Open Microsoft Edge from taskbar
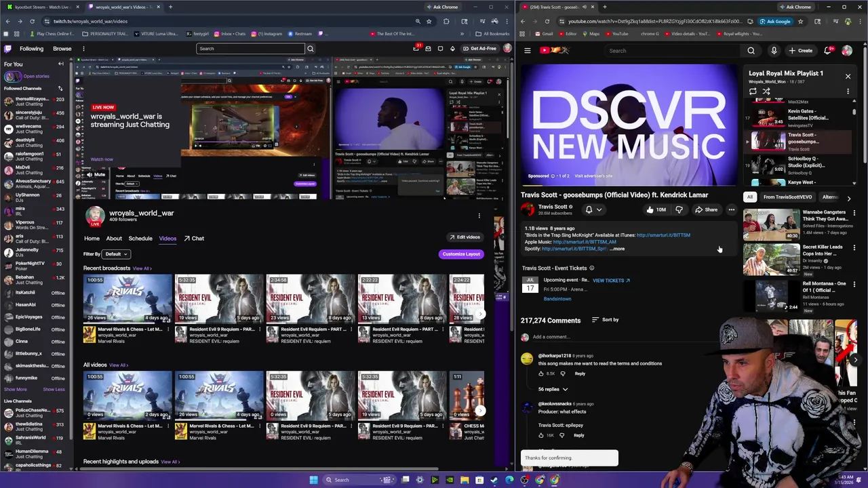The height and width of the screenshot is (488, 868). point(509,480)
